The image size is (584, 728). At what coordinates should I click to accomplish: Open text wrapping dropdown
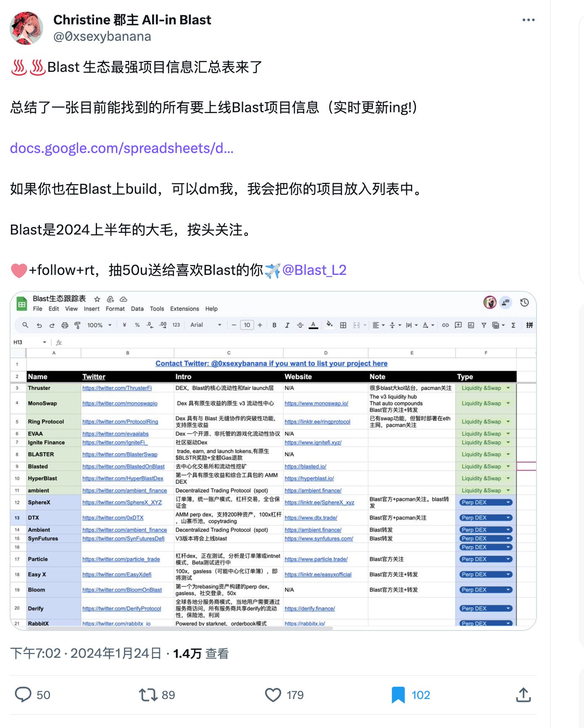412,325
